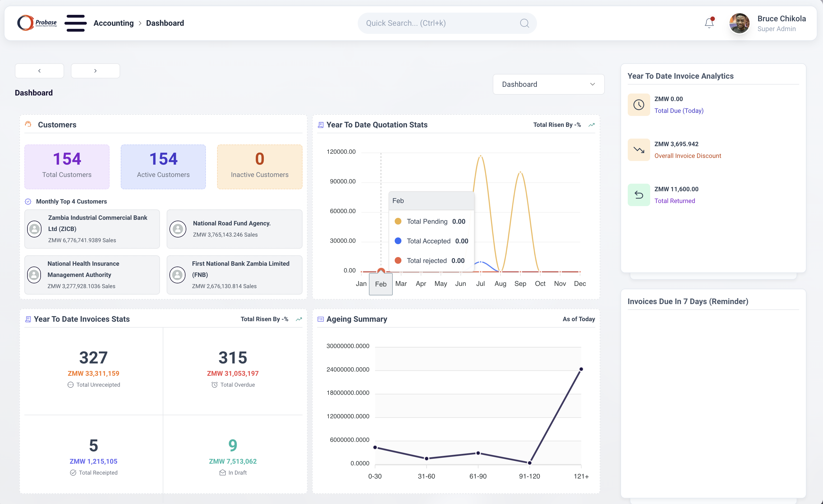This screenshot has height=504, width=823.
Task: Click the Total Due (Today) link
Action: 679,111
